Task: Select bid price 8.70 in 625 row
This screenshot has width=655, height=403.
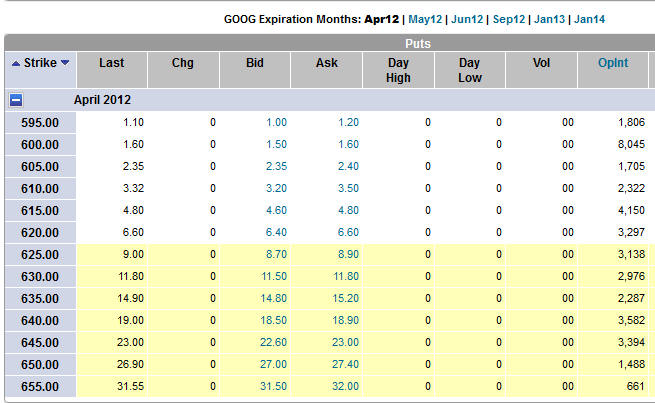Action: [x=275, y=254]
